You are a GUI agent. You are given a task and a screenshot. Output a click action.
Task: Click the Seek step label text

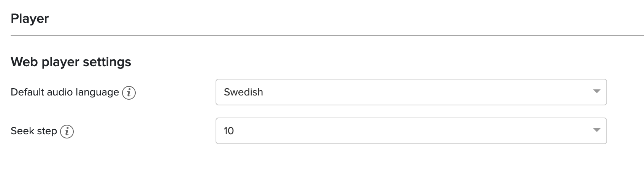(x=34, y=131)
